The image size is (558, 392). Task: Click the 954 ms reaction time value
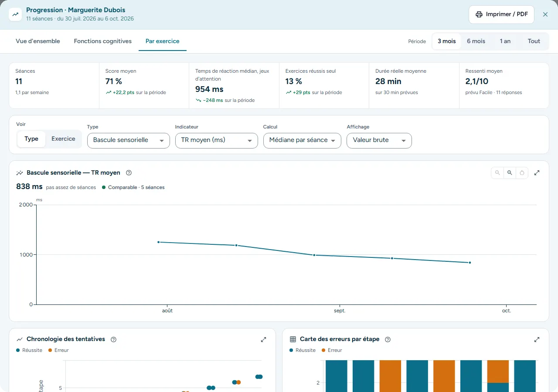209,89
